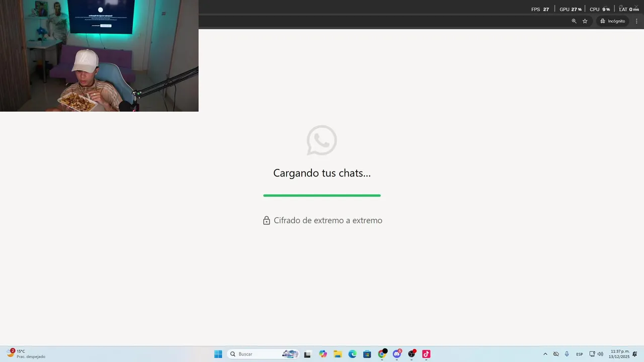Open Microsoft Store from the taskbar
The width and height of the screenshot is (644, 362).
click(x=367, y=354)
